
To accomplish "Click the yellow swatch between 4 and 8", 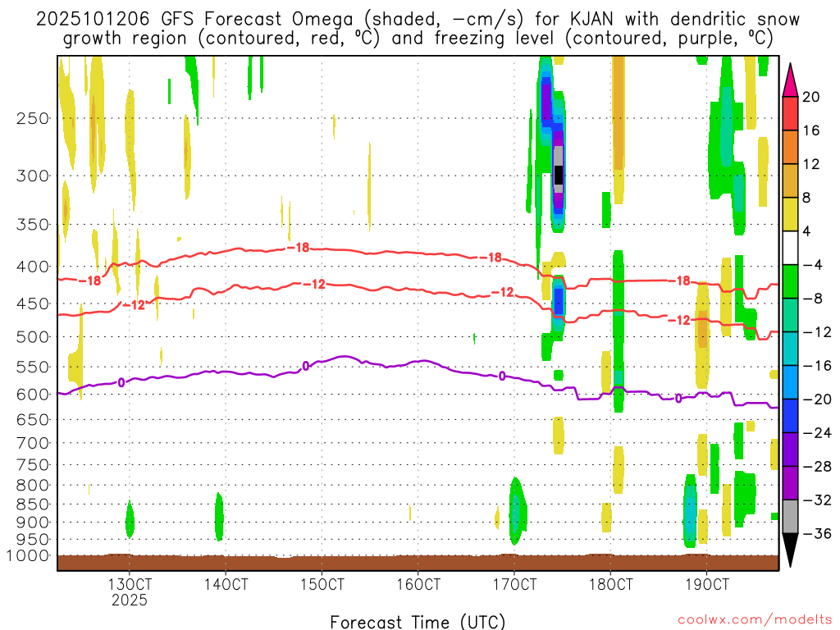I will tap(790, 214).
